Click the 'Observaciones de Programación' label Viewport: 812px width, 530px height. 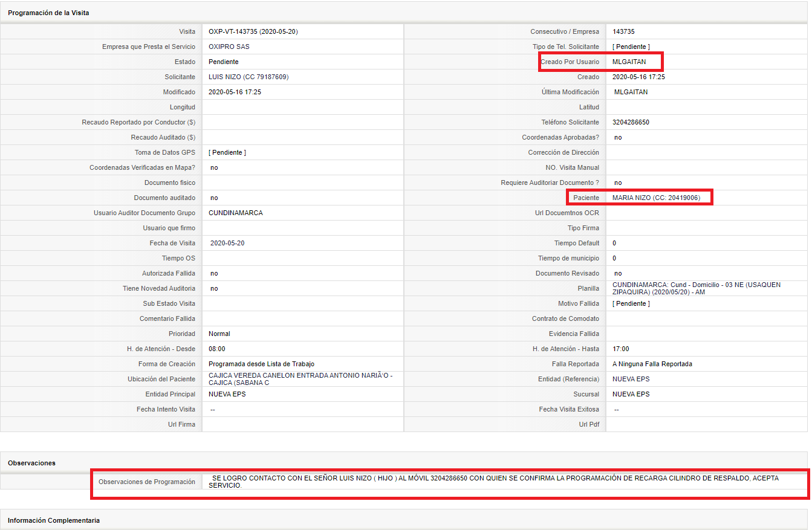pos(147,482)
